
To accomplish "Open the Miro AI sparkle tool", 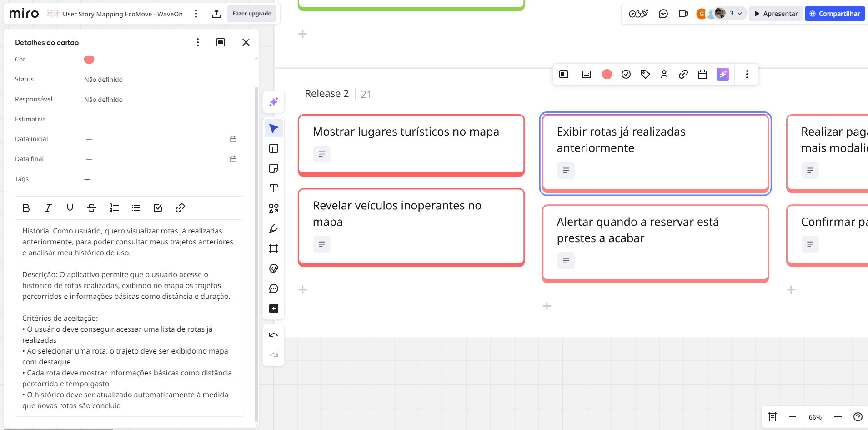I will pyautogui.click(x=274, y=102).
